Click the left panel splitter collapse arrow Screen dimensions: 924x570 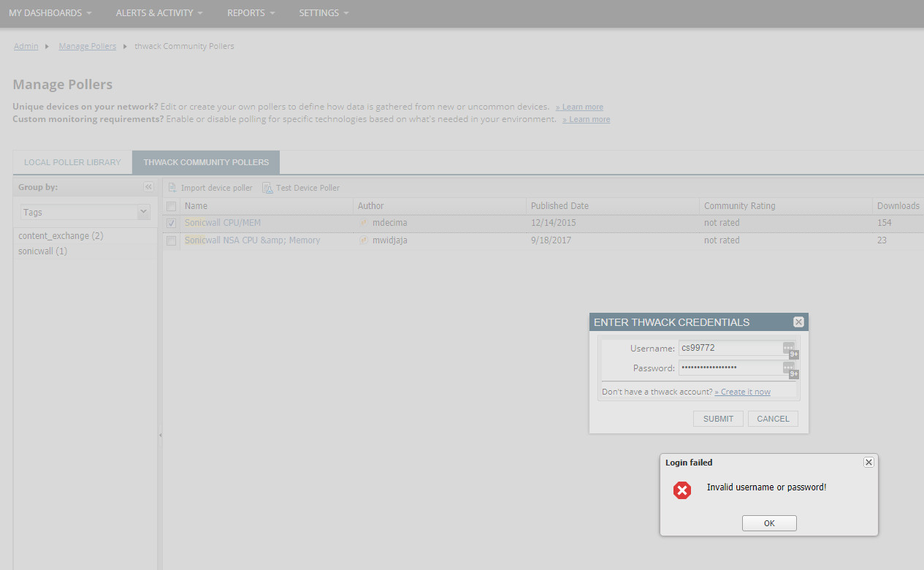click(x=160, y=436)
